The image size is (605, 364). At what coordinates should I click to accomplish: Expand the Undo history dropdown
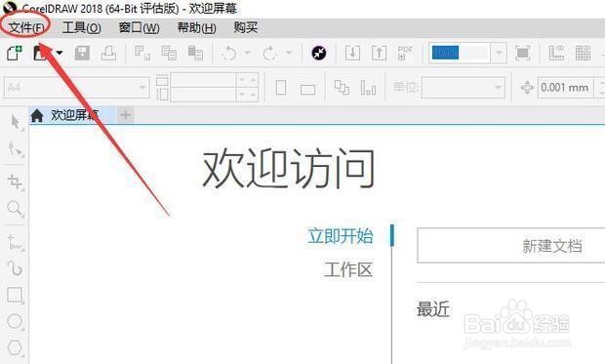point(247,53)
